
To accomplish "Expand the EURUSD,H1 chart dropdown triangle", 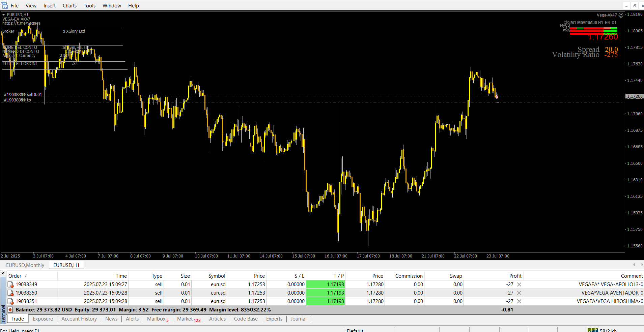I will pos(4,15).
